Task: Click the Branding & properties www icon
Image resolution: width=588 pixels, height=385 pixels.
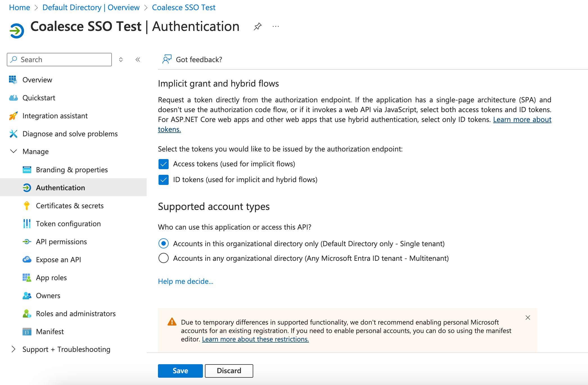Action: tap(27, 170)
